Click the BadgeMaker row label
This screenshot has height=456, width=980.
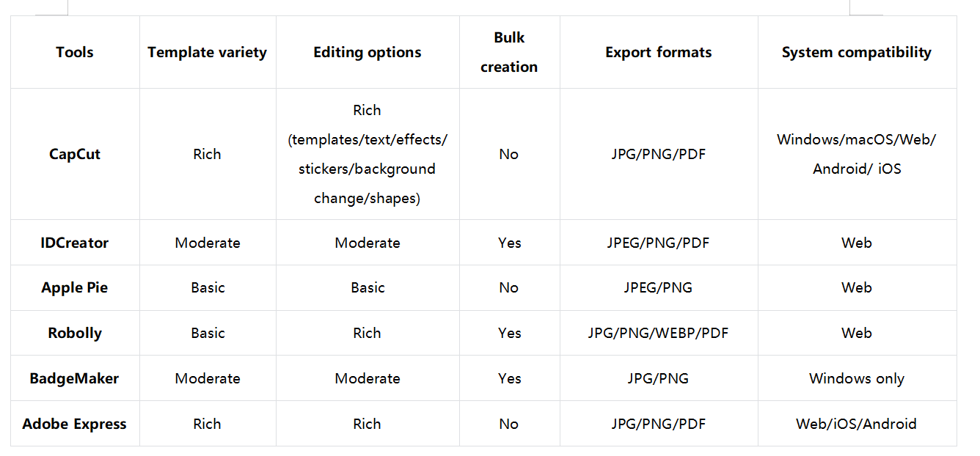75,378
